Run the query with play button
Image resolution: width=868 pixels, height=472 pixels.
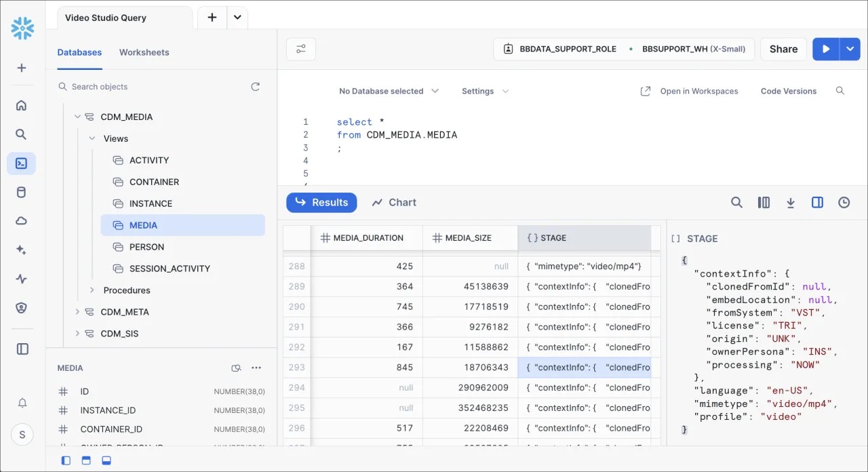tap(826, 49)
